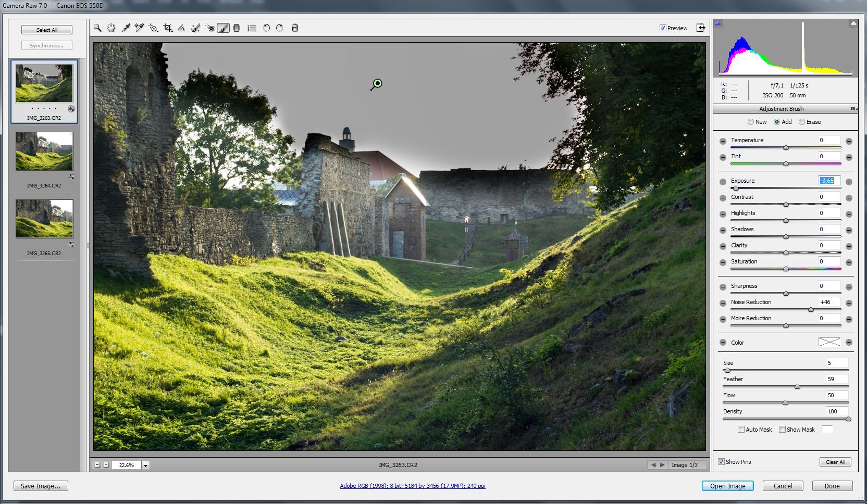Zoom out using the minus button

coord(97,465)
